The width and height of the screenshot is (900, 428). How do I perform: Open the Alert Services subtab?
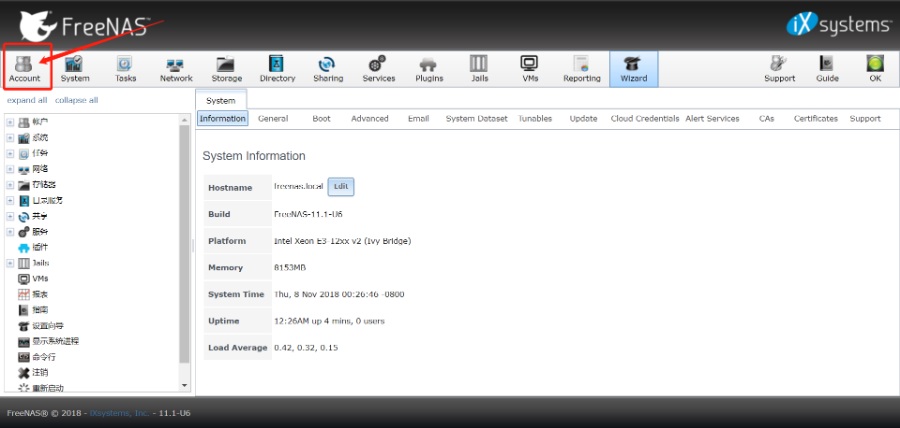[712, 118]
